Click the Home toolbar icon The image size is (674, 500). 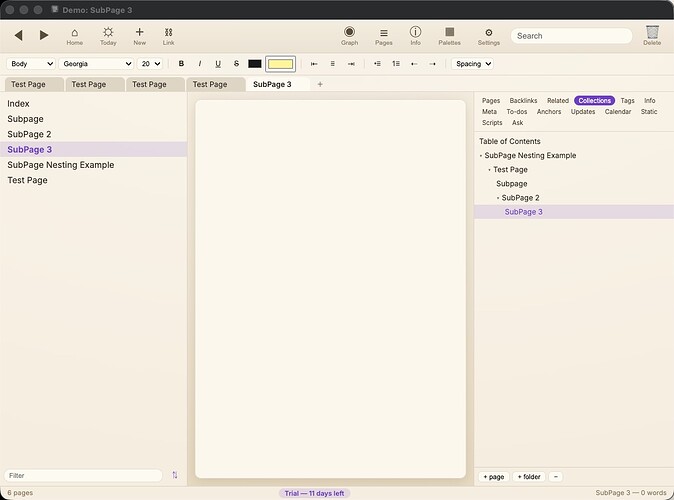click(74, 33)
